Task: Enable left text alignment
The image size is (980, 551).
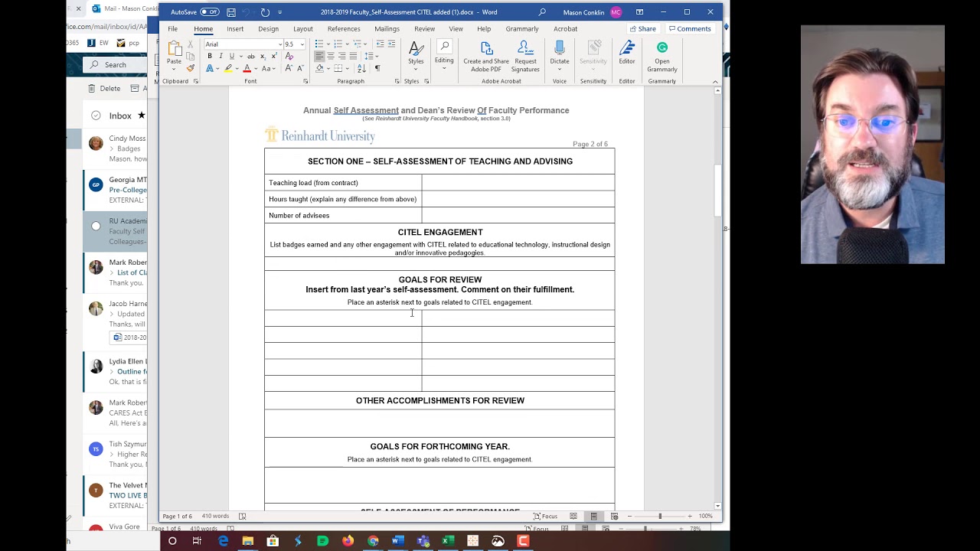Action: click(x=319, y=57)
